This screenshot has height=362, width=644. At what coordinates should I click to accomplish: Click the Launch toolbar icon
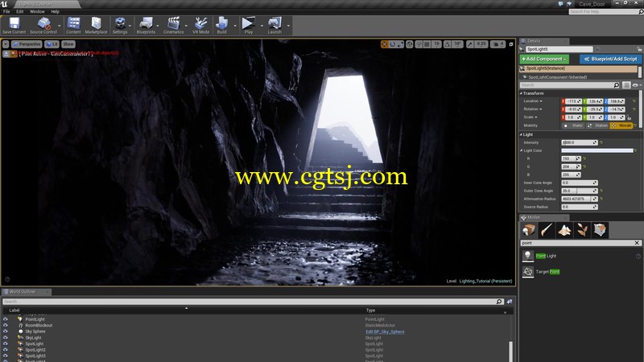click(275, 26)
